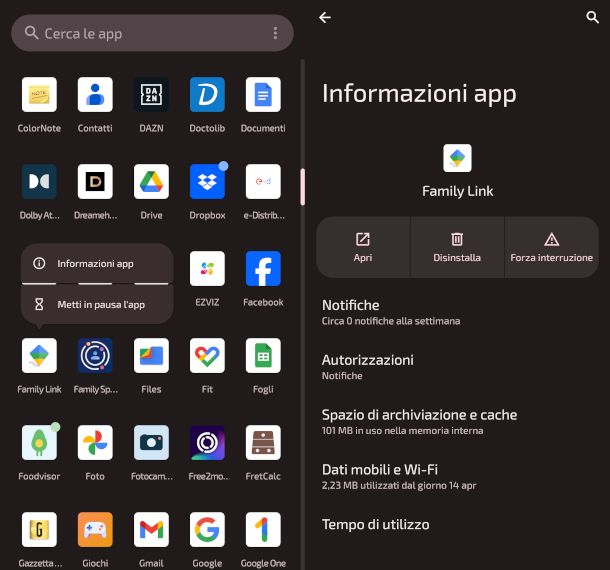The width and height of the screenshot is (610, 570).
Task: Tap the Forza interruzione button
Action: point(551,247)
